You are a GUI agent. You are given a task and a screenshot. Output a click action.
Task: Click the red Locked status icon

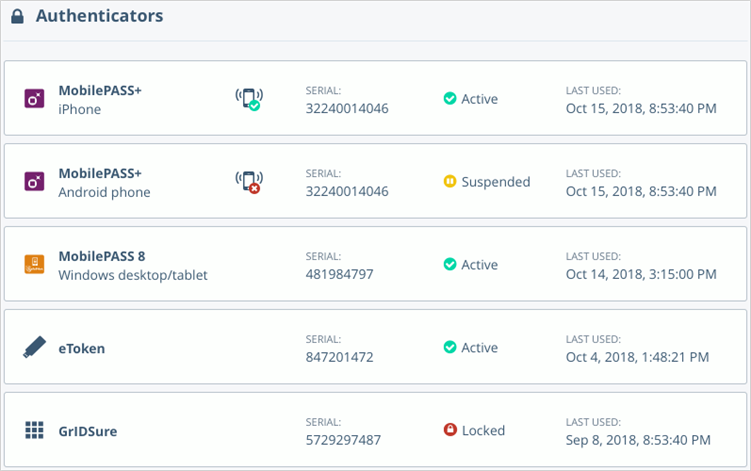450,431
